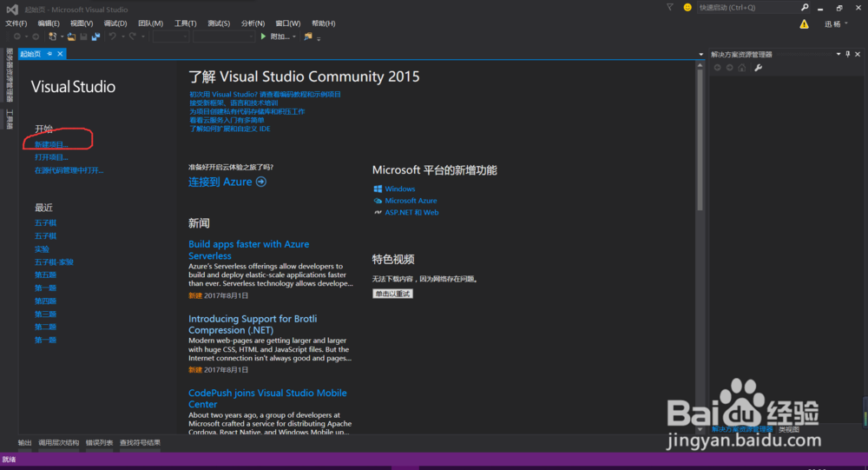Open Solution Explorer window position dropdown
This screenshot has height=470, width=868.
[838, 54]
